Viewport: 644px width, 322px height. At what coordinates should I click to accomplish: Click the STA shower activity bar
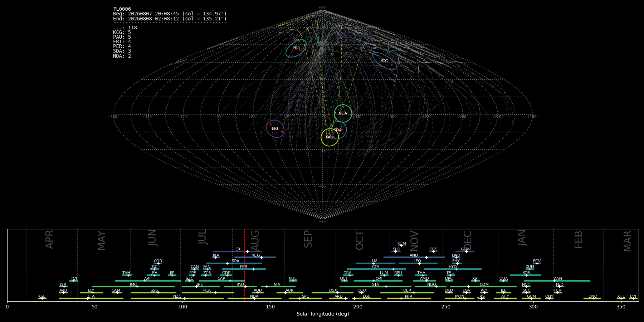(x=376, y=287)
